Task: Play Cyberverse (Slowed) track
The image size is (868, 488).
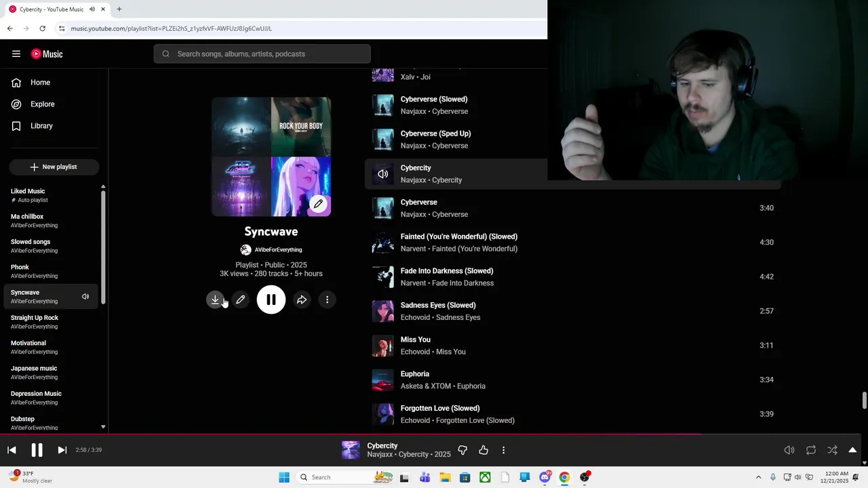Action: (434, 100)
